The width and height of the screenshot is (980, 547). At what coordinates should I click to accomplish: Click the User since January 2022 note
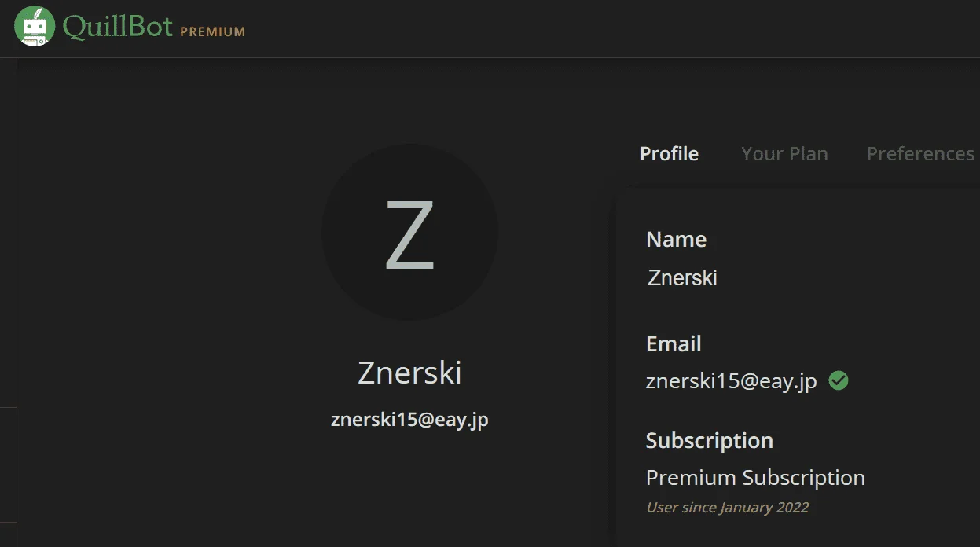point(727,507)
